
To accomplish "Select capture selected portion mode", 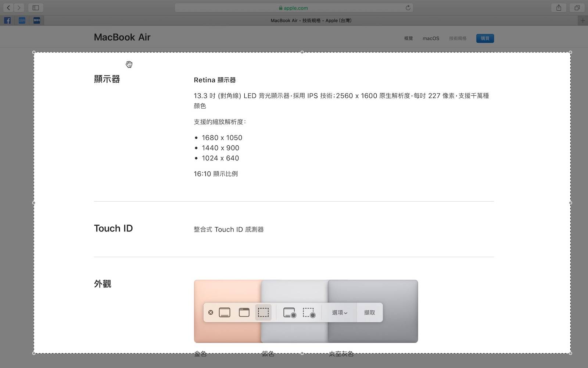I will pos(263,312).
